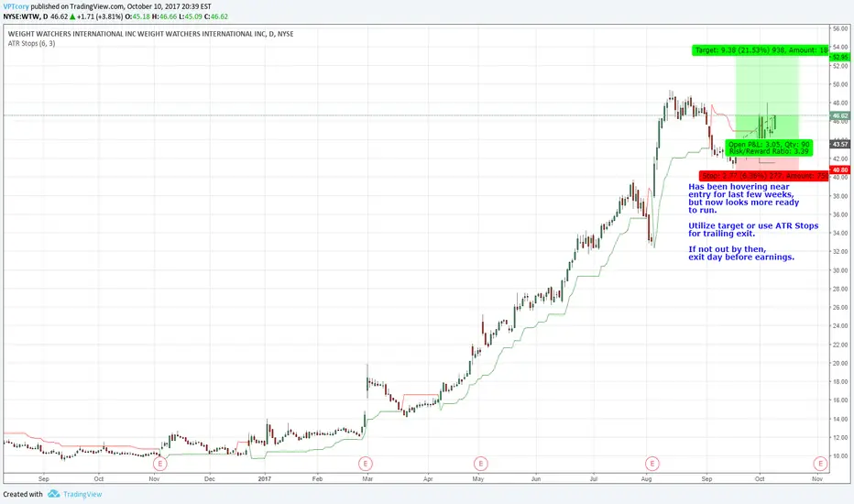Click the Open P&L and Risk/Reward Ratio box
This screenshot has width=854, height=504.
tap(769, 148)
